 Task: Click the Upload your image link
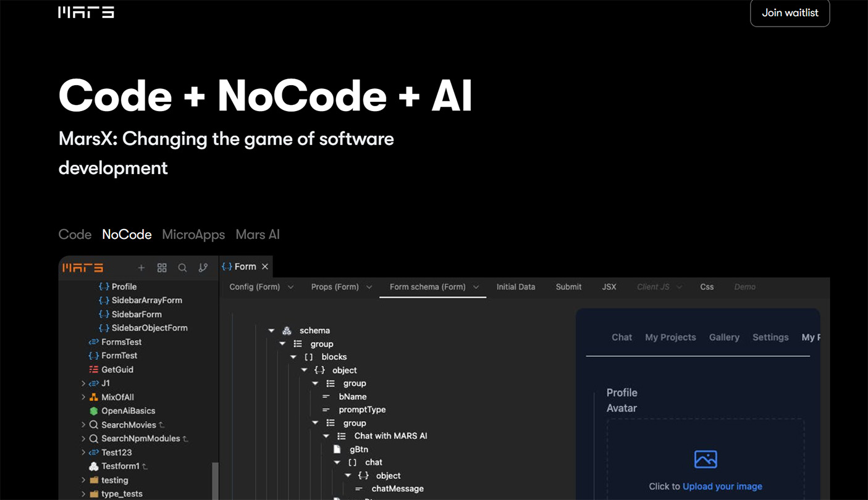pyautogui.click(x=722, y=486)
